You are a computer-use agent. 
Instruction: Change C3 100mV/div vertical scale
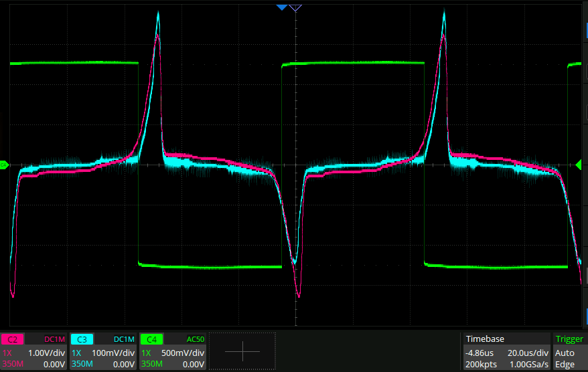pos(113,353)
